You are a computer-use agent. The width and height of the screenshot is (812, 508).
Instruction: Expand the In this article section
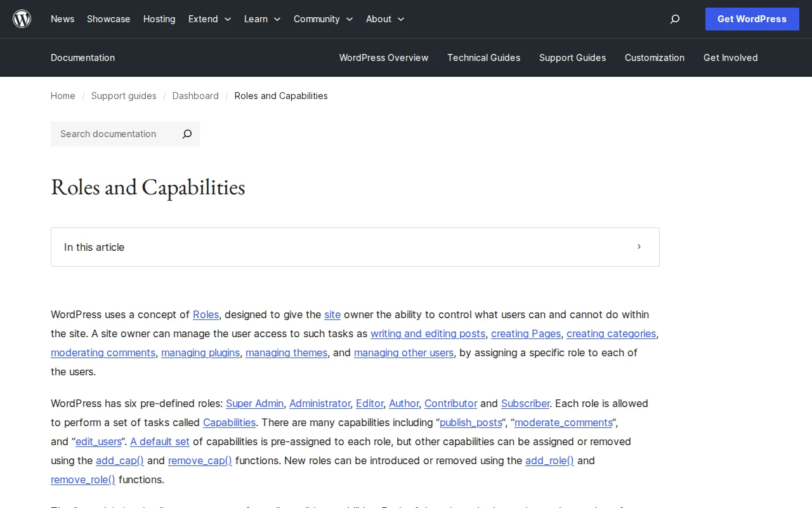[639, 247]
